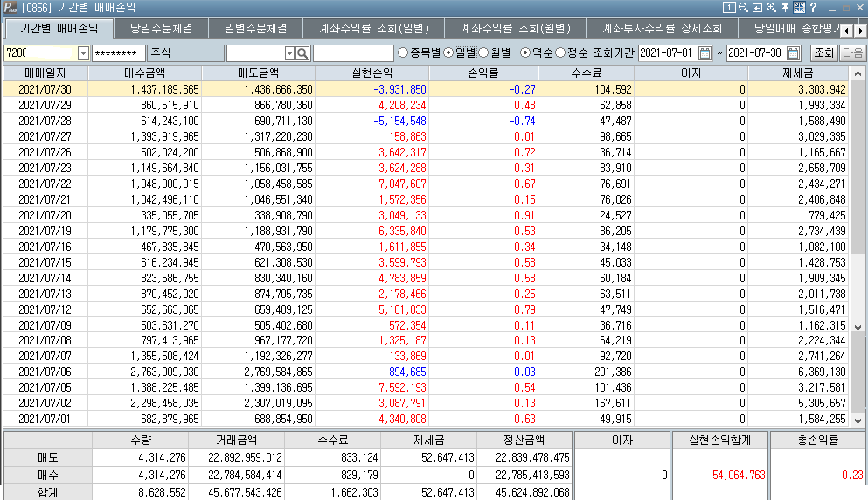Click the account number field 7200

tap(41, 53)
